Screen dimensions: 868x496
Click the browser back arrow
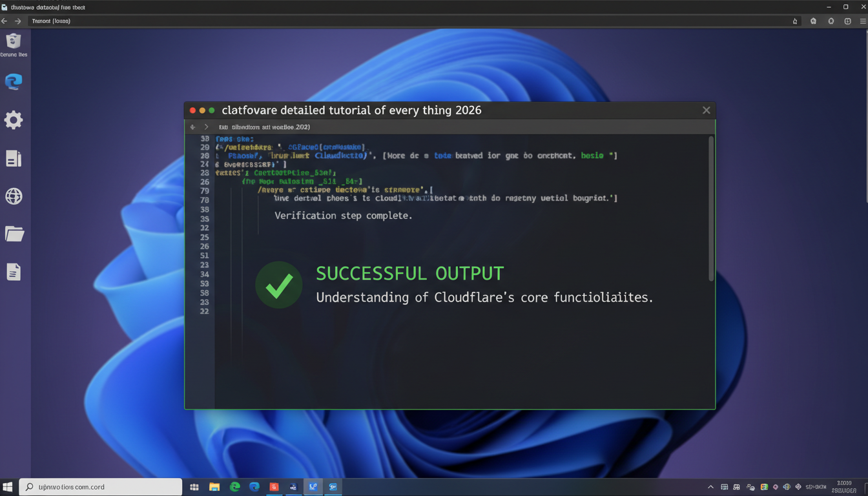[x=5, y=21]
